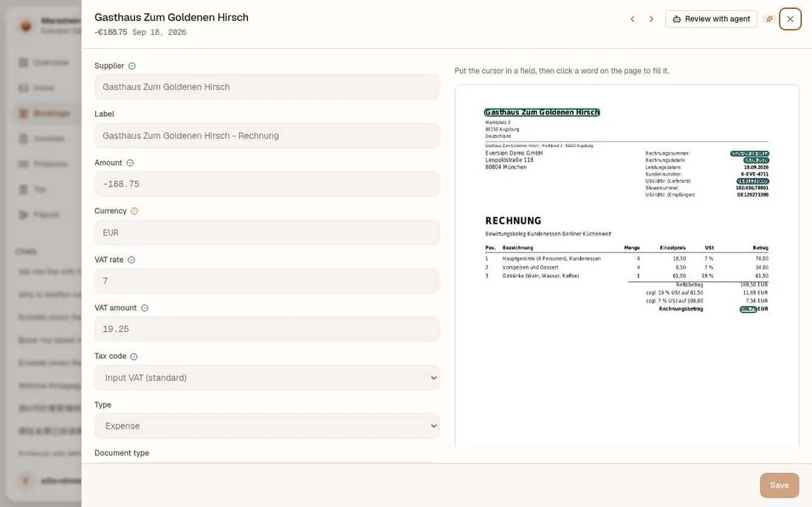Viewport: 812px width, 507px height.
Task: Click the status icon next to Amount label
Action: [130, 162]
